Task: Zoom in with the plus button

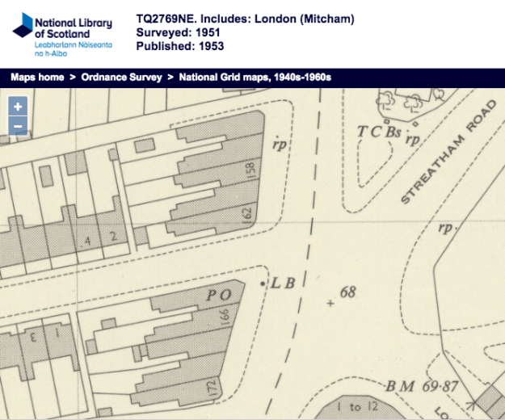Action: pos(18,106)
